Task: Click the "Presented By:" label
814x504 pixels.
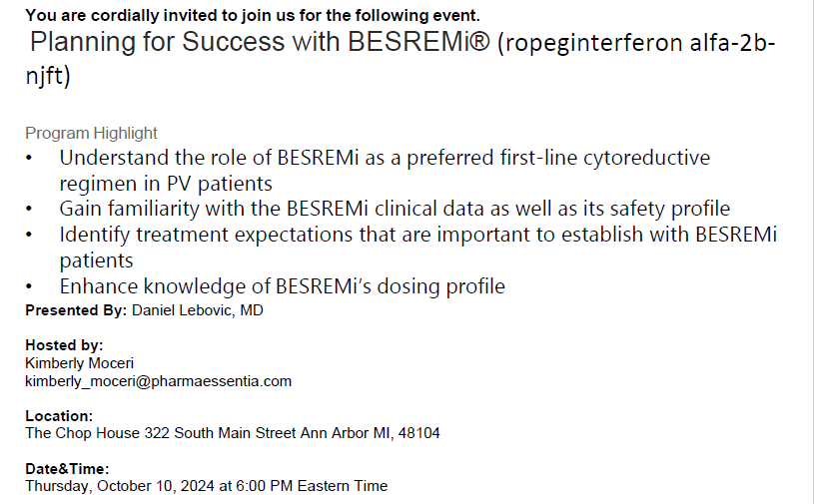Action: point(76,310)
